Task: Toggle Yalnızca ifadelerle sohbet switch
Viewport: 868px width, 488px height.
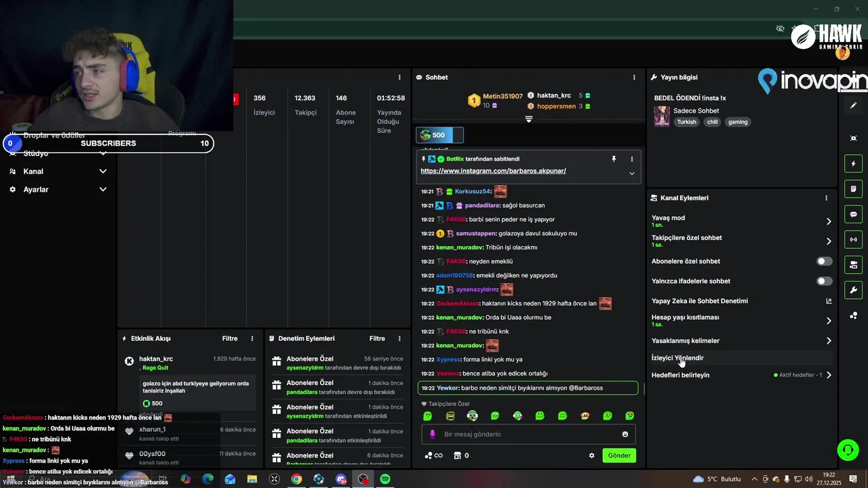Action: [824, 281]
